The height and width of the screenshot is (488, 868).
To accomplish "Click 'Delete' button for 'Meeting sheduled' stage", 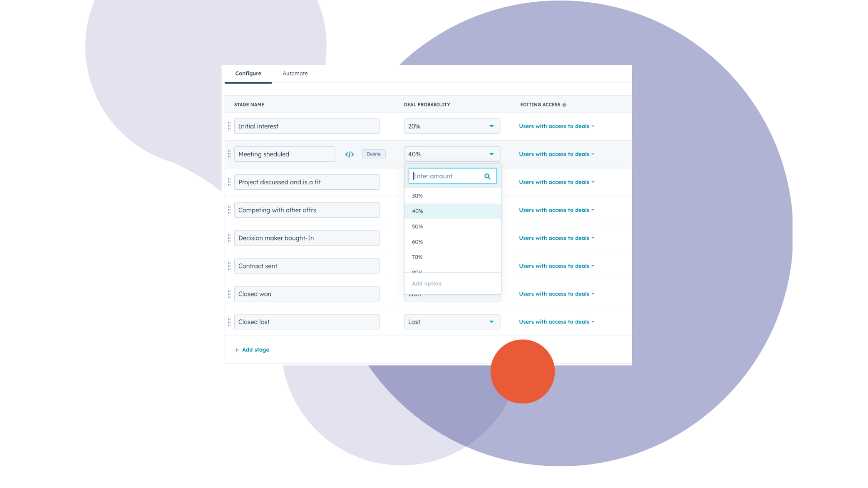I will (373, 154).
